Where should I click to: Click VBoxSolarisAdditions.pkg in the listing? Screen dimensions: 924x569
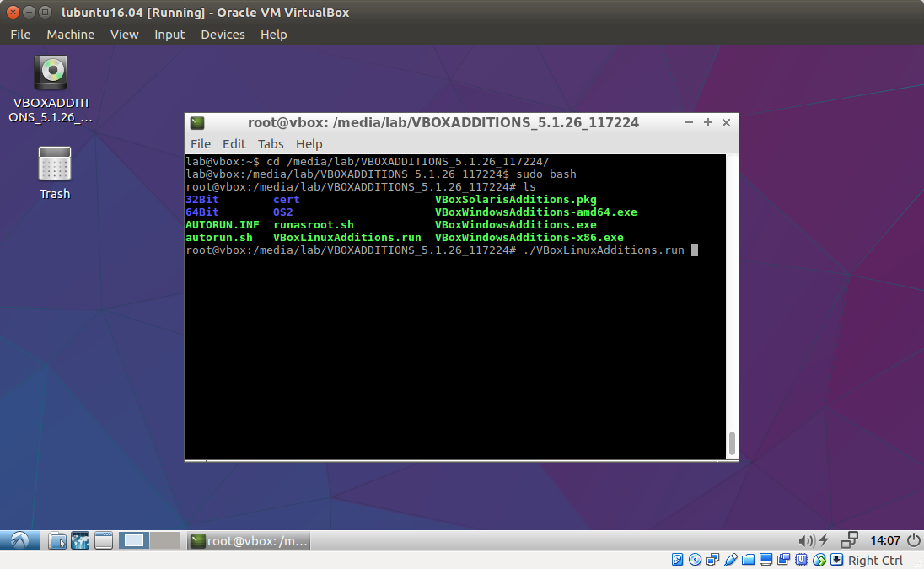516,200
